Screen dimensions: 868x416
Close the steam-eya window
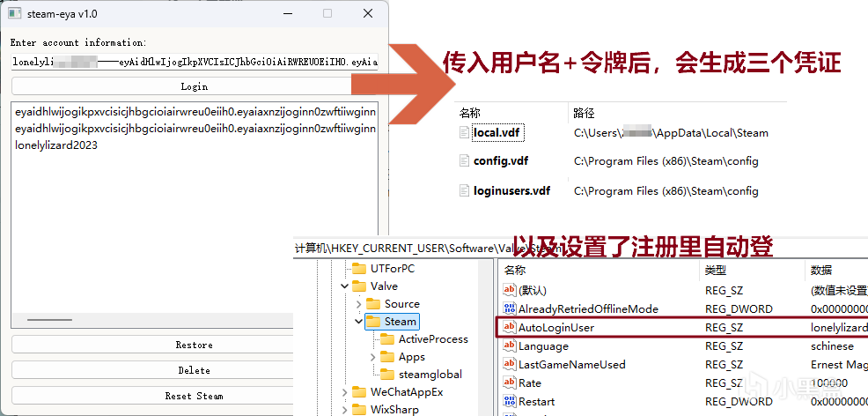point(368,13)
